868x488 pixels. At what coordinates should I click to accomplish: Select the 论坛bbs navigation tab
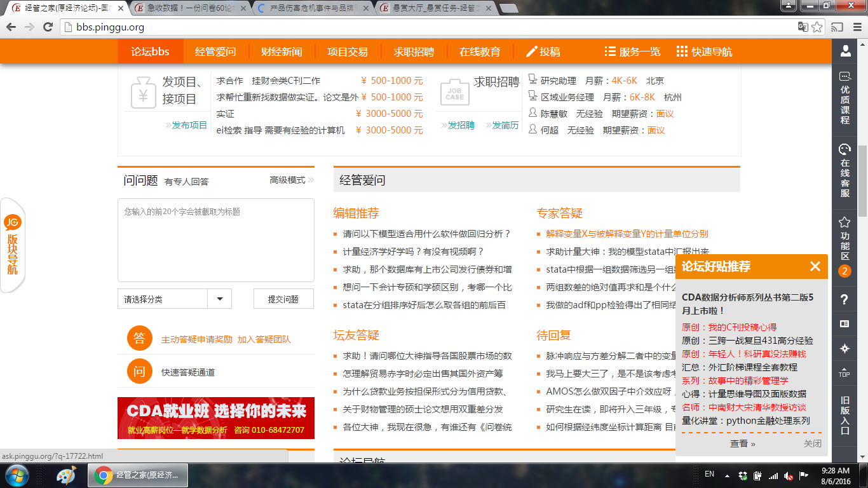click(151, 52)
